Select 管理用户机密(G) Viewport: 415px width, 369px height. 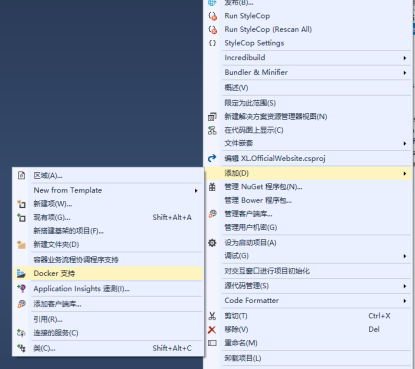[251, 228]
